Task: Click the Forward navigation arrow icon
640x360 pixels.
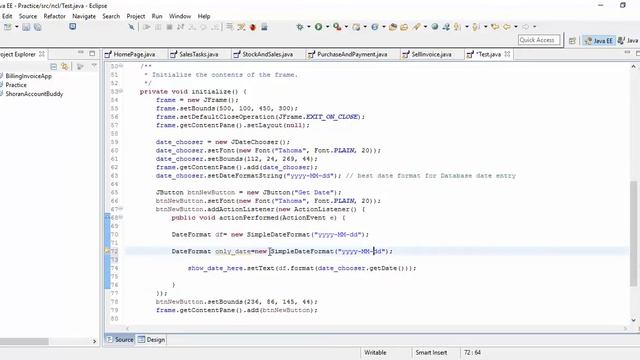Action: 526,27
